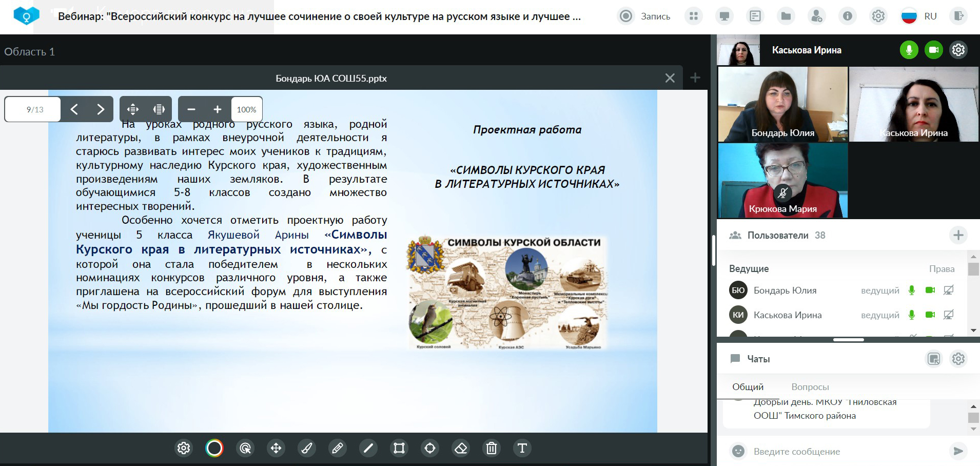Screen dimensions: 980x466
Task: Send chat message arrow
Action: coord(958,451)
